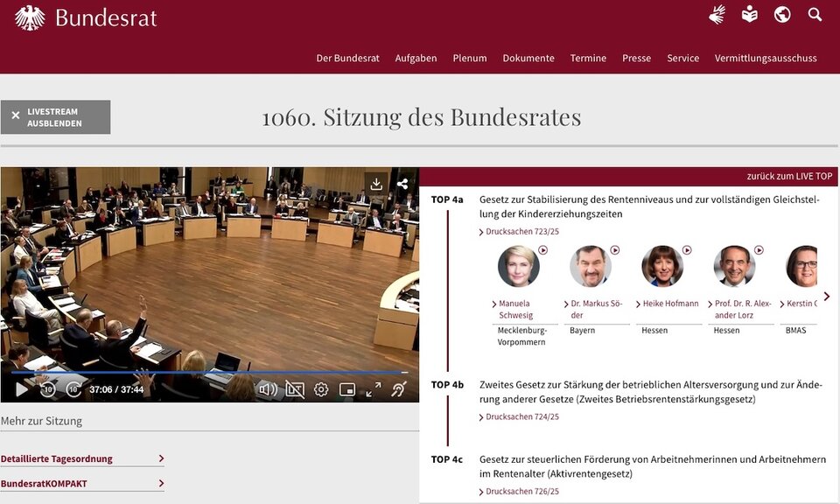840x504 pixels.
Task: Enable picture-in-picture mode
Action: click(347, 388)
